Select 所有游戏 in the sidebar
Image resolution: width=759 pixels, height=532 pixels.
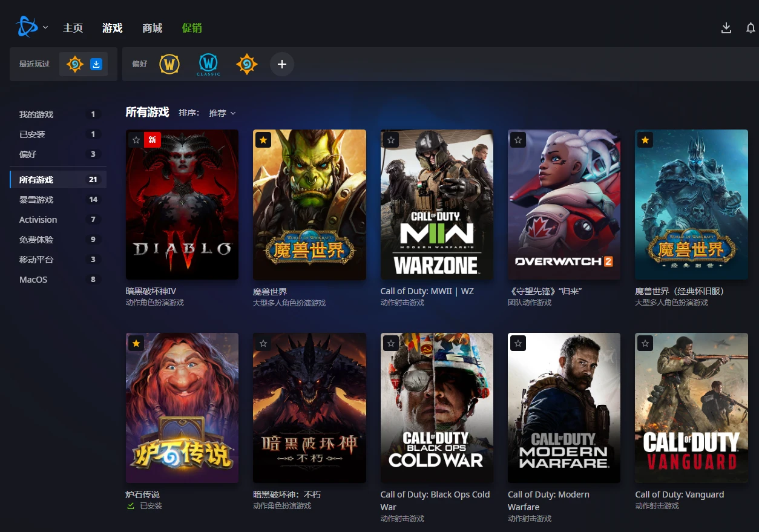(x=58, y=180)
